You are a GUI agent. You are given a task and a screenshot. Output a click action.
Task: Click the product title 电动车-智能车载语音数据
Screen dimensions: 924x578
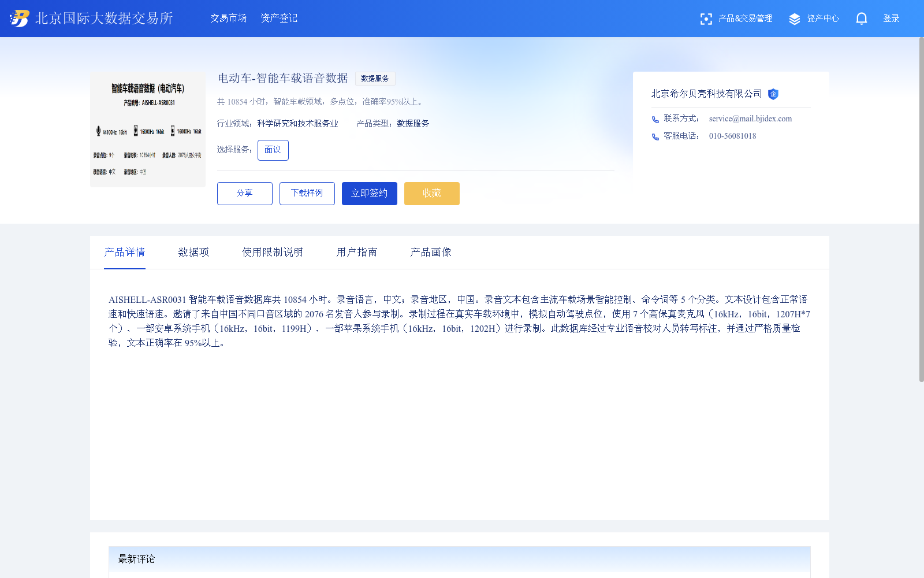tap(282, 78)
